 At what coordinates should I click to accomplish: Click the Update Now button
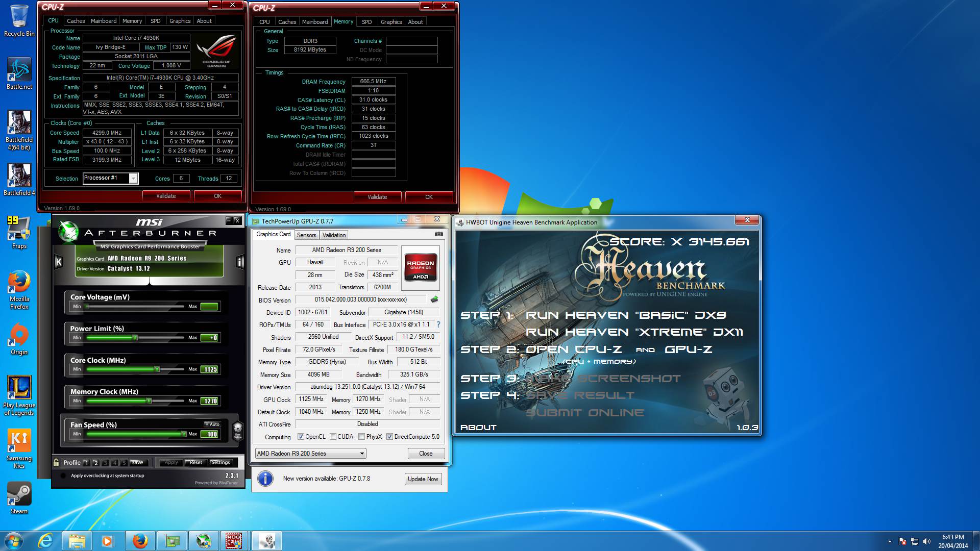423,479
